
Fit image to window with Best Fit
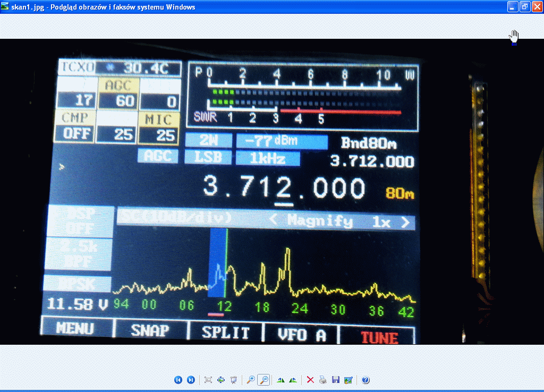pos(208,380)
